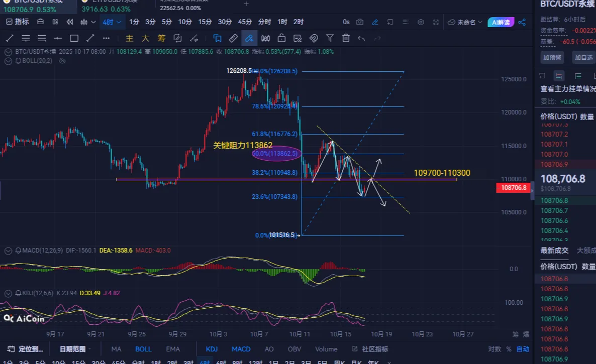This screenshot has height=364, width=596.
Task: Open candlestick chart type dropdown
Action: pyautogui.click(x=88, y=22)
